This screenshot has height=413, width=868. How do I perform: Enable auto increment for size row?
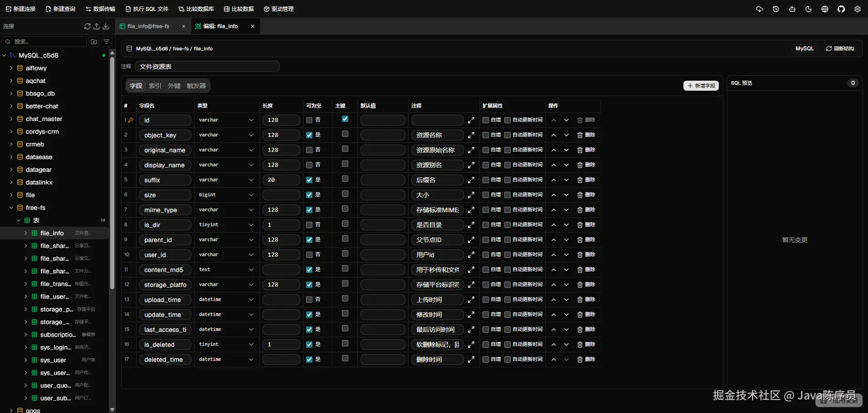pos(486,195)
